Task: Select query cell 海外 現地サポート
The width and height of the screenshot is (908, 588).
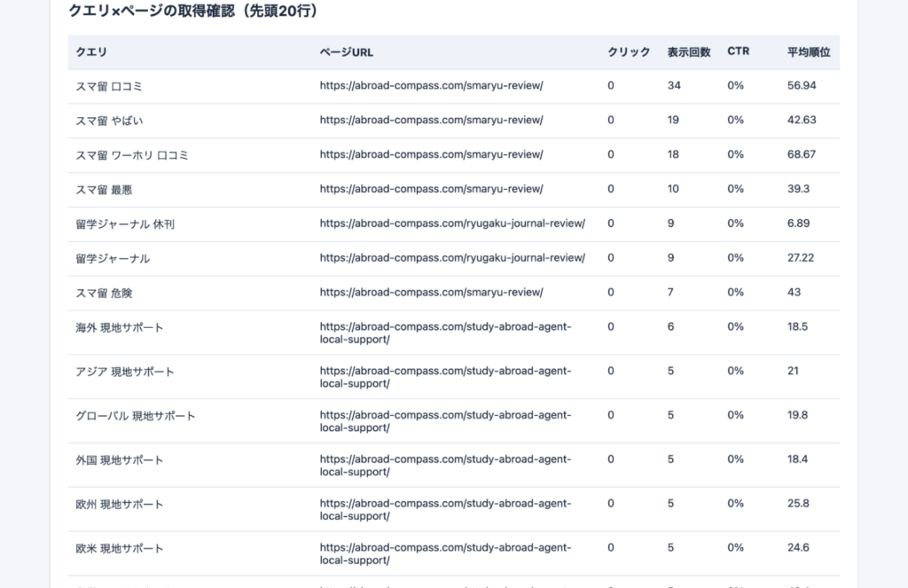Action: click(120, 327)
